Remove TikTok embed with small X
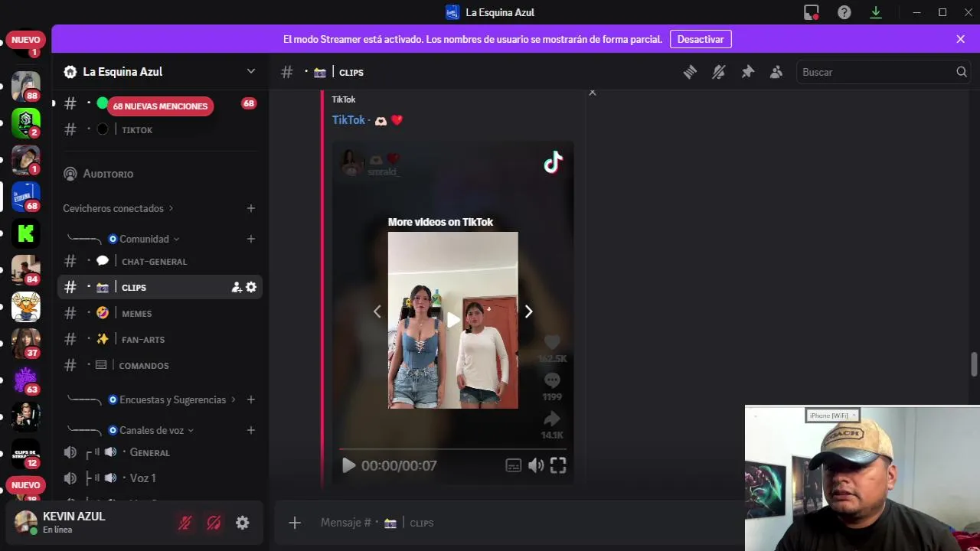This screenshot has width=980, height=551. pyautogui.click(x=592, y=92)
